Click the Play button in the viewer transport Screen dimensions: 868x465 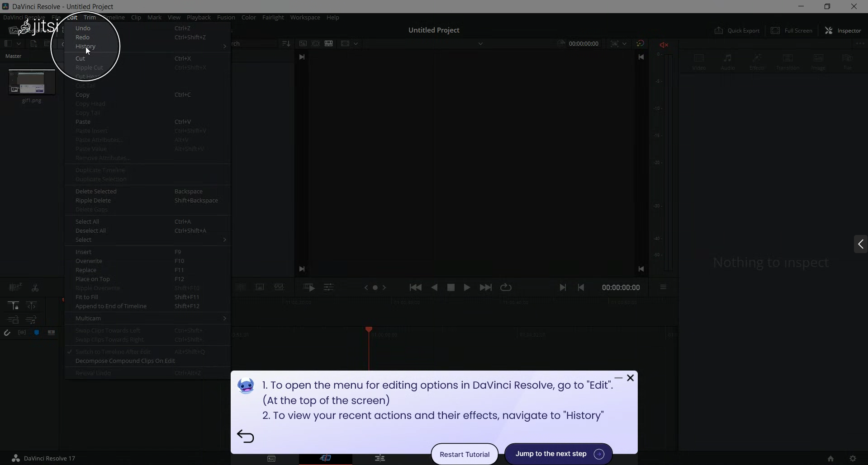coord(467,288)
